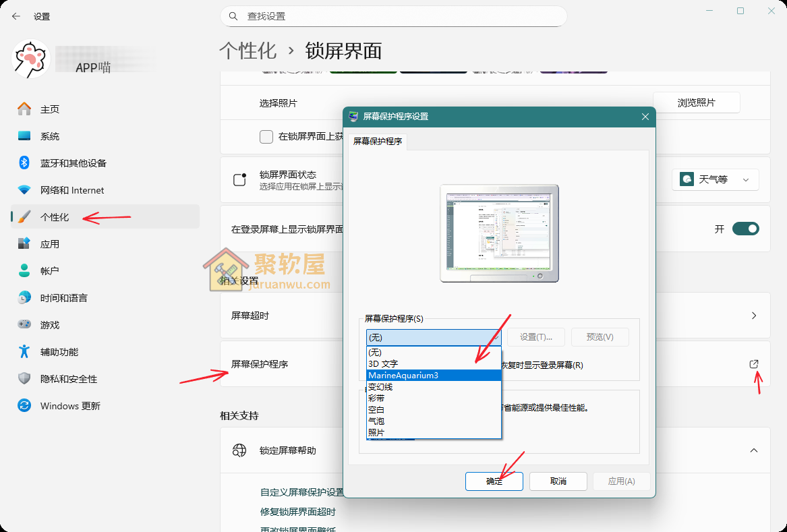Collapse the 锁定屏幕帮助 section
Image resolution: width=787 pixels, height=532 pixels.
coord(754,450)
